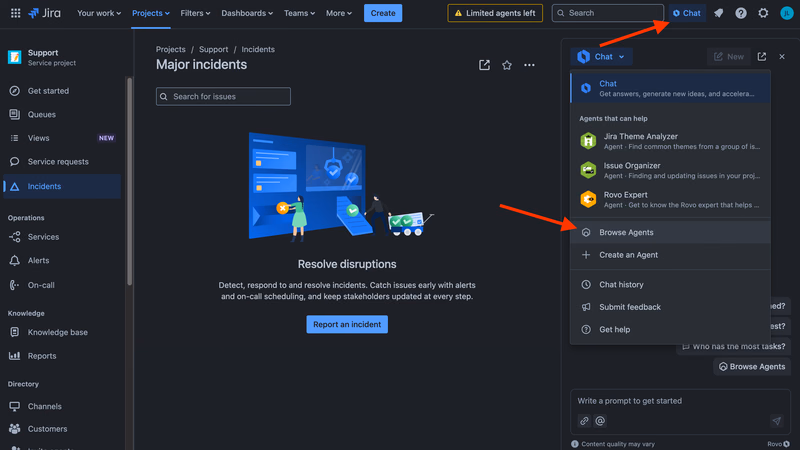
Task: Click the Support project avatar icon
Action: coord(15,57)
